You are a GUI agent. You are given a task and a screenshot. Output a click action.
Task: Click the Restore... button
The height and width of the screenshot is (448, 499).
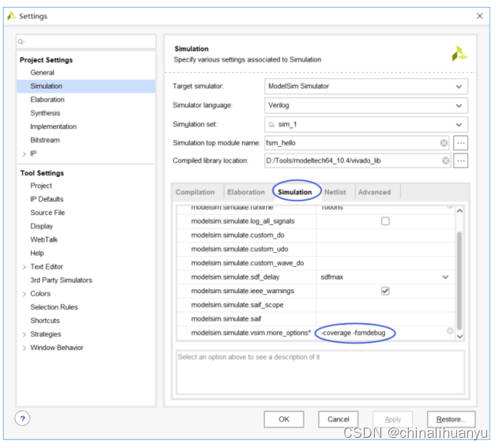point(451,420)
